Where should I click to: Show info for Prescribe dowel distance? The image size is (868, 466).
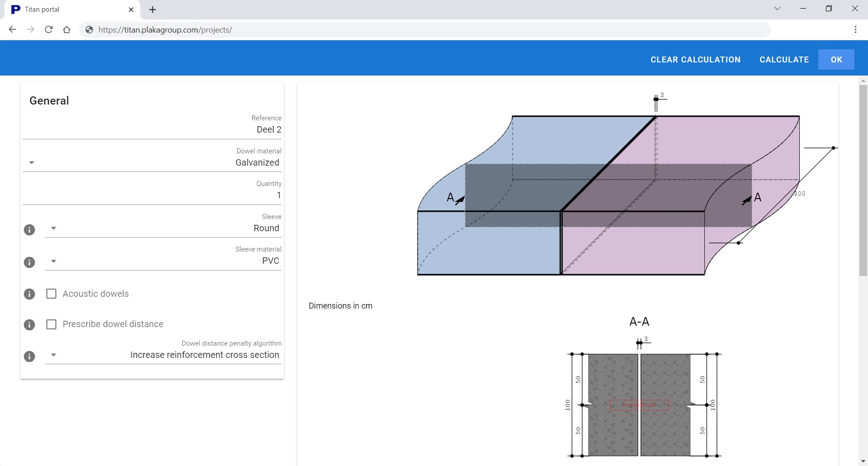pyautogui.click(x=29, y=325)
